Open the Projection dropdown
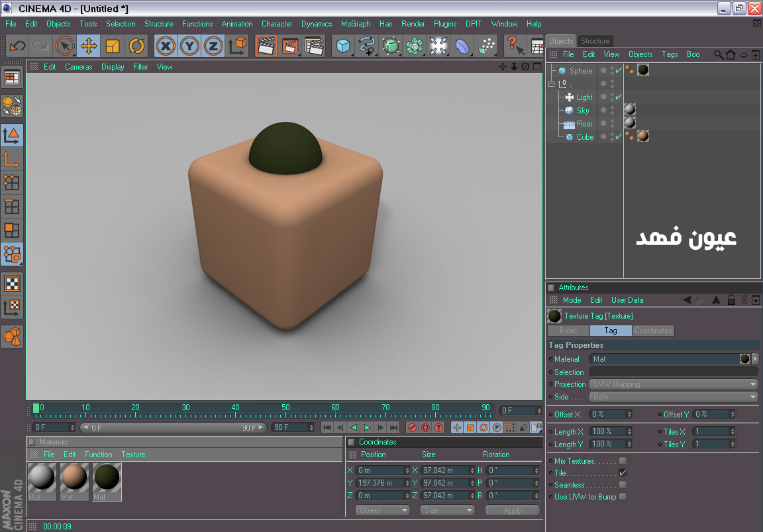Viewport: 763px width, 532px height. pyautogui.click(x=674, y=384)
